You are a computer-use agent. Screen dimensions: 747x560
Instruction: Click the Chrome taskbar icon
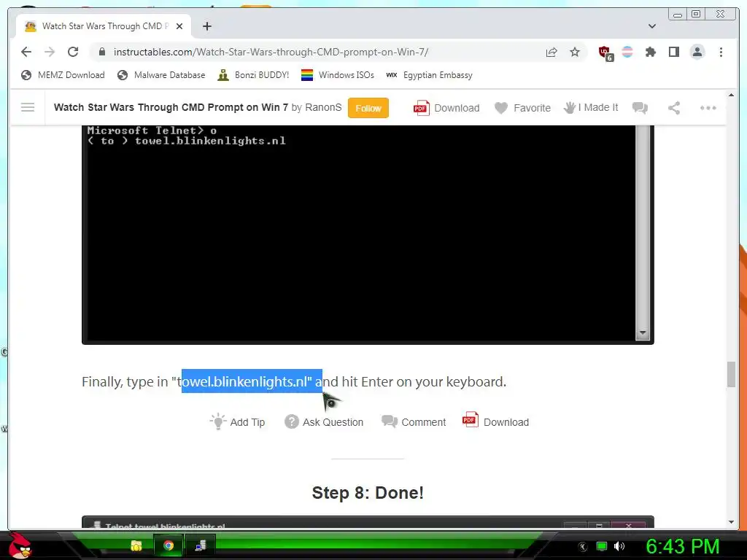pos(169,545)
